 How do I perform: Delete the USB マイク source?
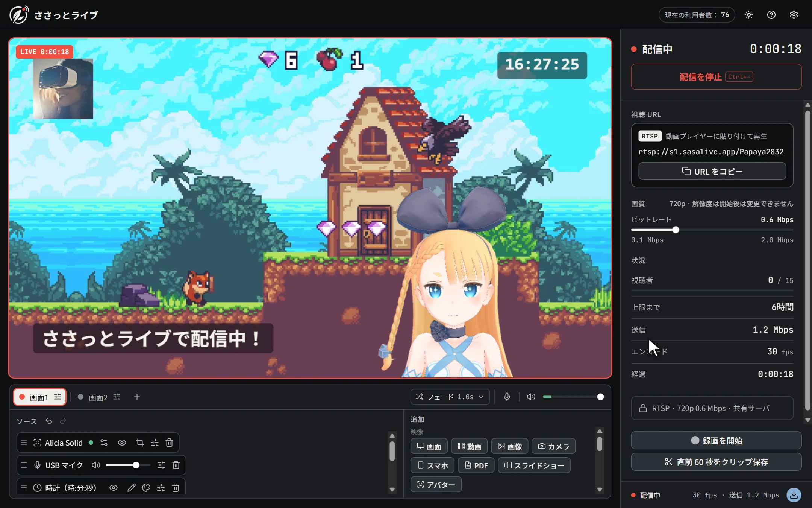[x=176, y=465]
